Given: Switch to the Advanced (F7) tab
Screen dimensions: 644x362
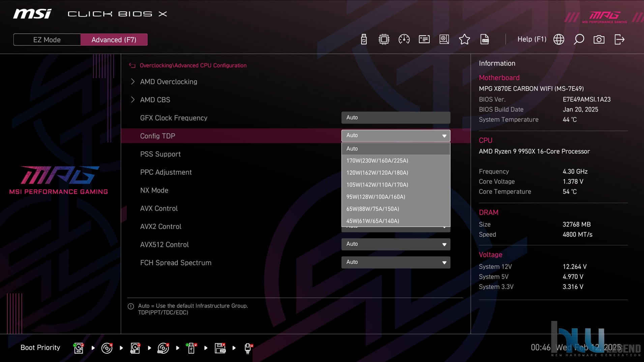Looking at the screenshot, I should click(x=114, y=39).
